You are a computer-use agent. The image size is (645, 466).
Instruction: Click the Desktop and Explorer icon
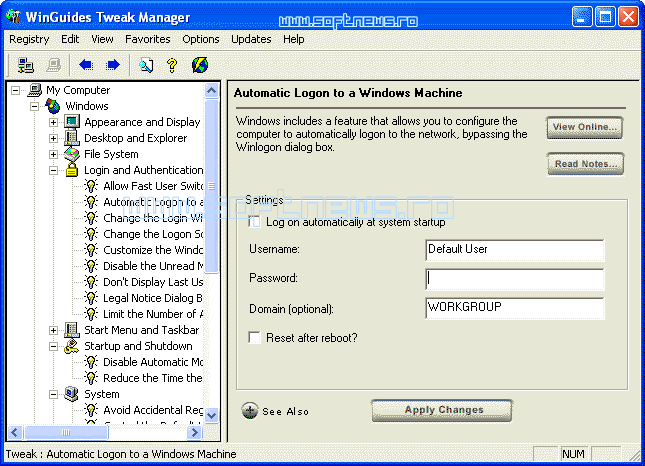coord(72,138)
